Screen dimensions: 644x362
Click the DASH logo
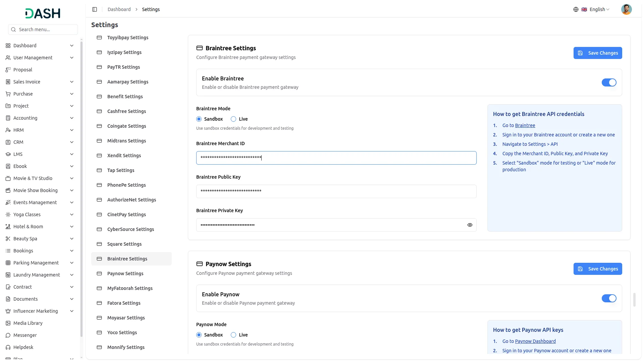coord(43,13)
